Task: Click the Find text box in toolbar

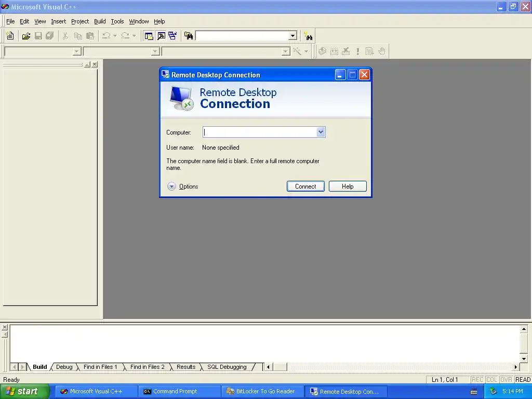Action: (x=242, y=36)
